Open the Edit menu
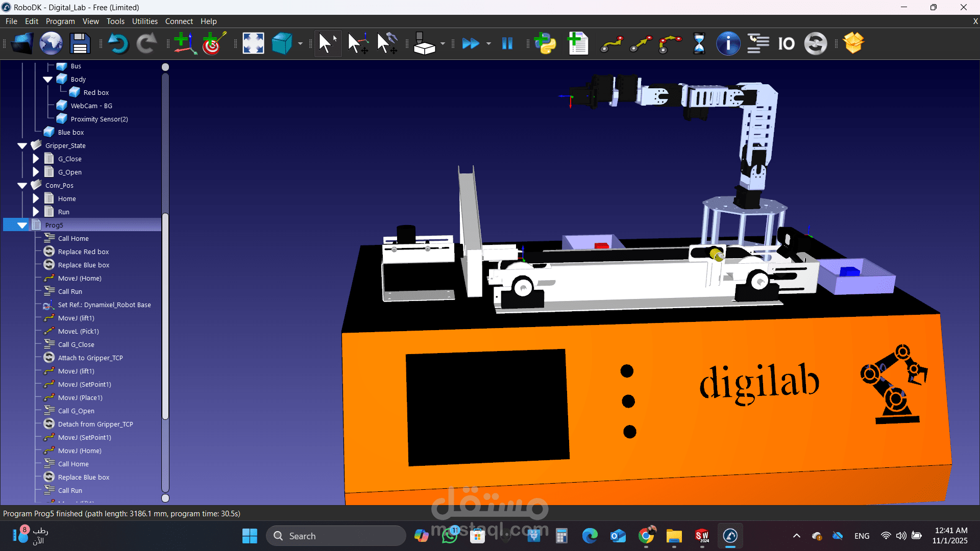 32,21
